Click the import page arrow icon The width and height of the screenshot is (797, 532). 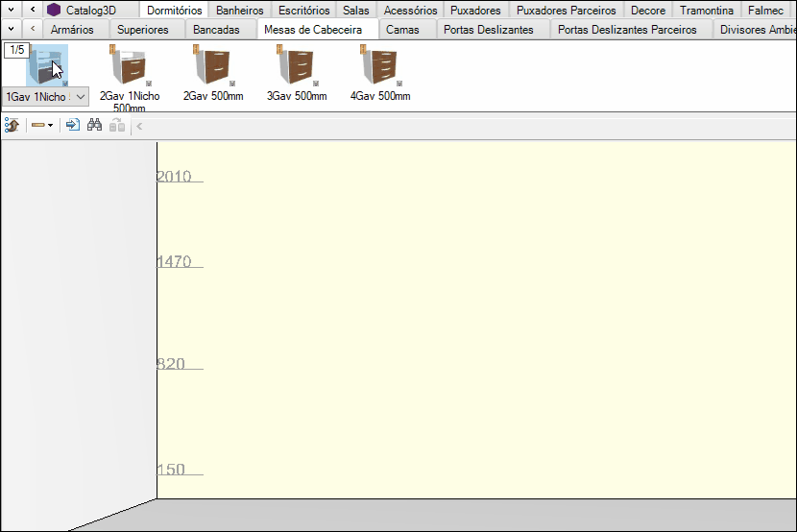(73, 125)
